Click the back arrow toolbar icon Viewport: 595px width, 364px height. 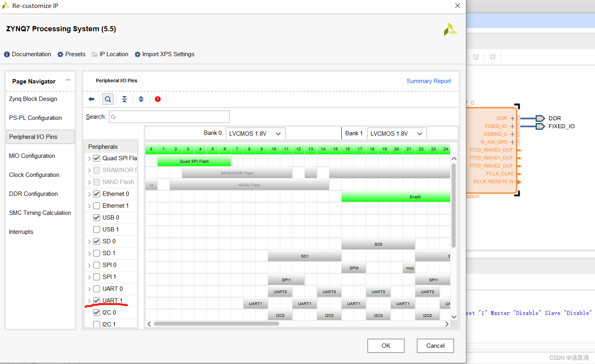[x=91, y=99]
